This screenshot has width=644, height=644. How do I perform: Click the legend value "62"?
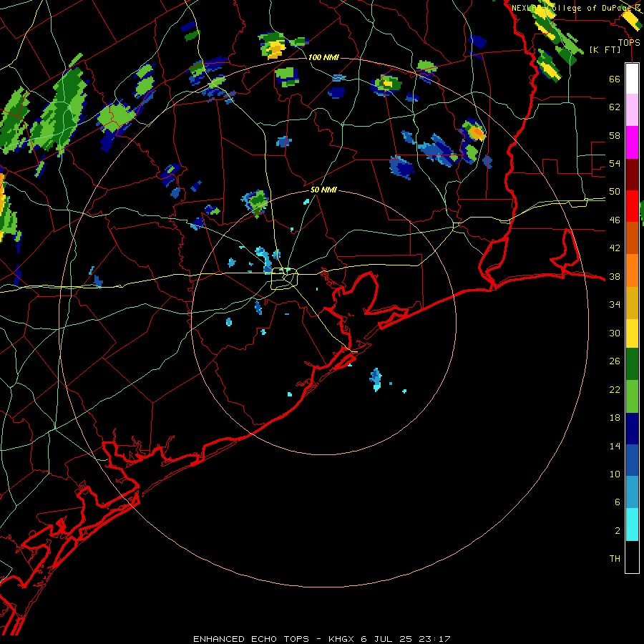tap(615, 107)
